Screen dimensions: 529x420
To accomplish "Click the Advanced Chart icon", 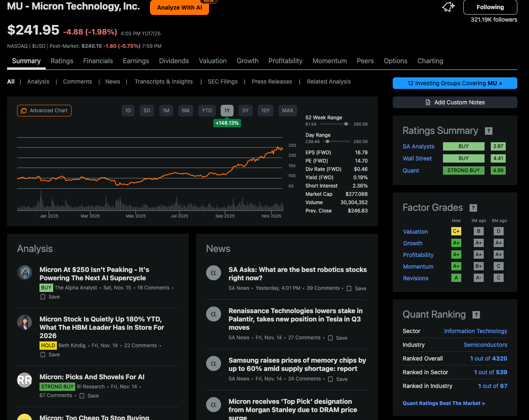I will [24, 111].
